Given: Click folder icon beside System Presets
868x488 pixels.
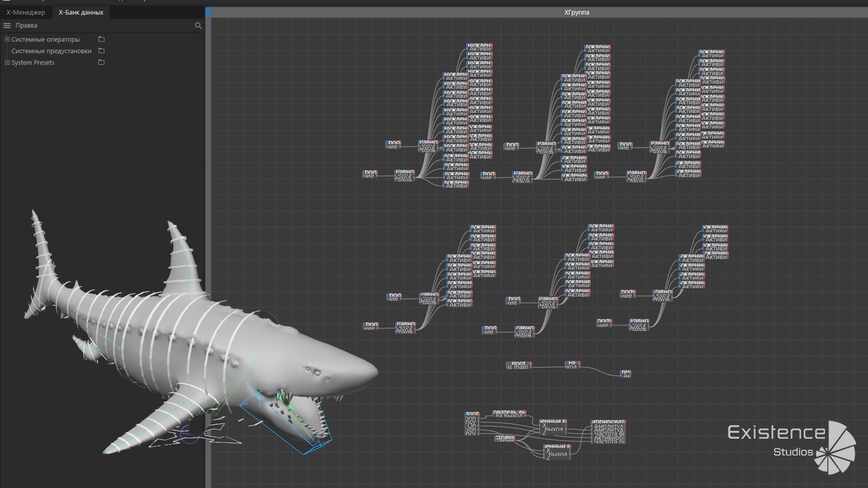Looking at the screenshot, I should [x=101, y=62].
